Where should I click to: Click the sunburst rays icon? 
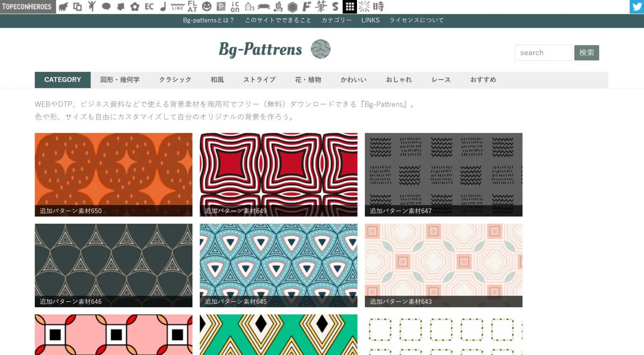tap(364, 7)
